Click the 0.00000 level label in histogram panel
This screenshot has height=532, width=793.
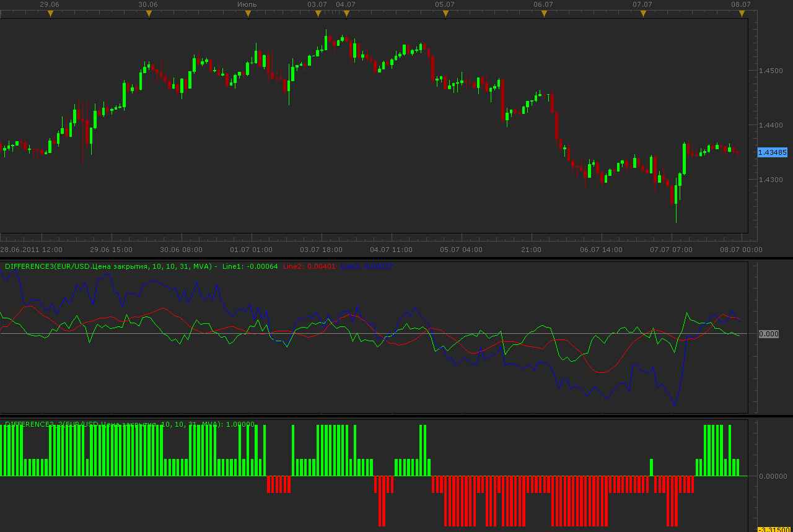pyautogui.click(x=773, y=476)
